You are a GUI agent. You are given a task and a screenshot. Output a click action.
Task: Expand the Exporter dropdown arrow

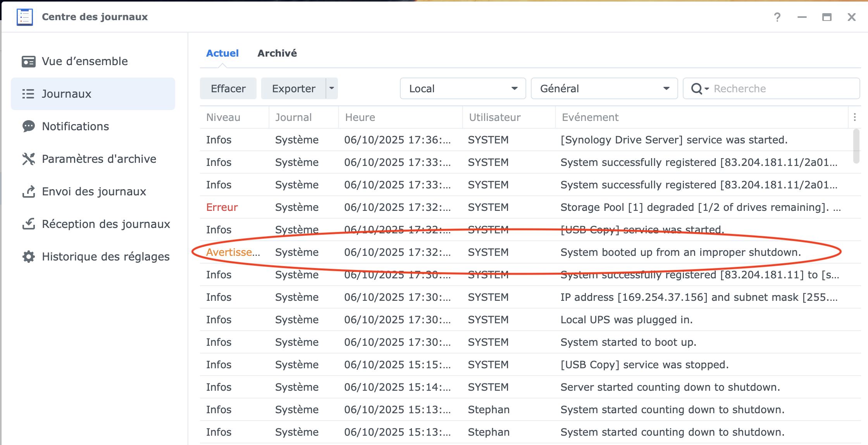[332, 88]
